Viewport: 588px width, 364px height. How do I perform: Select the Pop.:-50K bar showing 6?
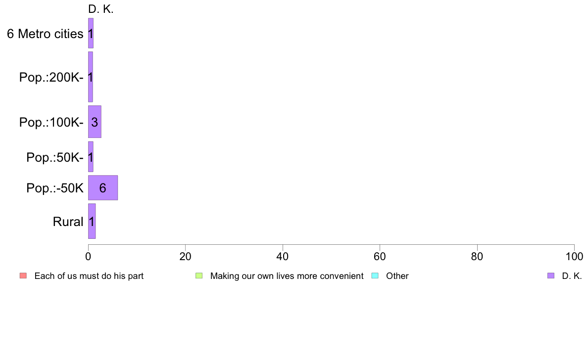coord(103,187)
